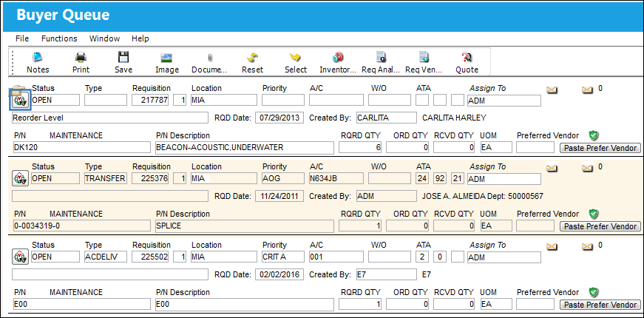Click Created By field showing CARLITA
The width and height of the screenshot is (644, 318).
point(387,118)
